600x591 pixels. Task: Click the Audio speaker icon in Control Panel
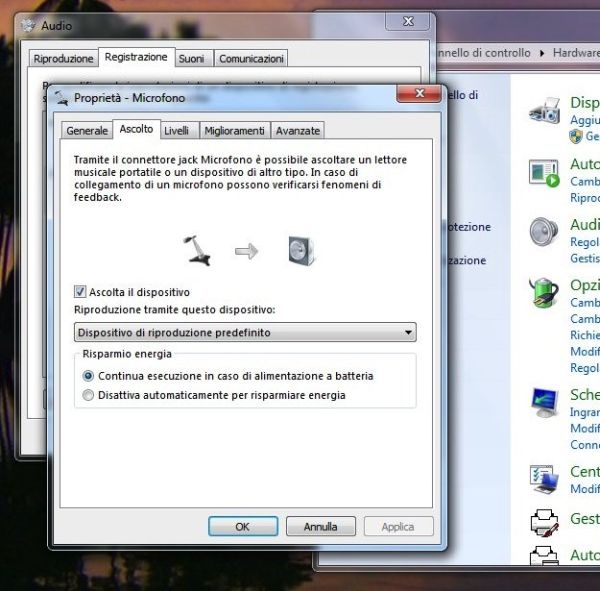544,232
